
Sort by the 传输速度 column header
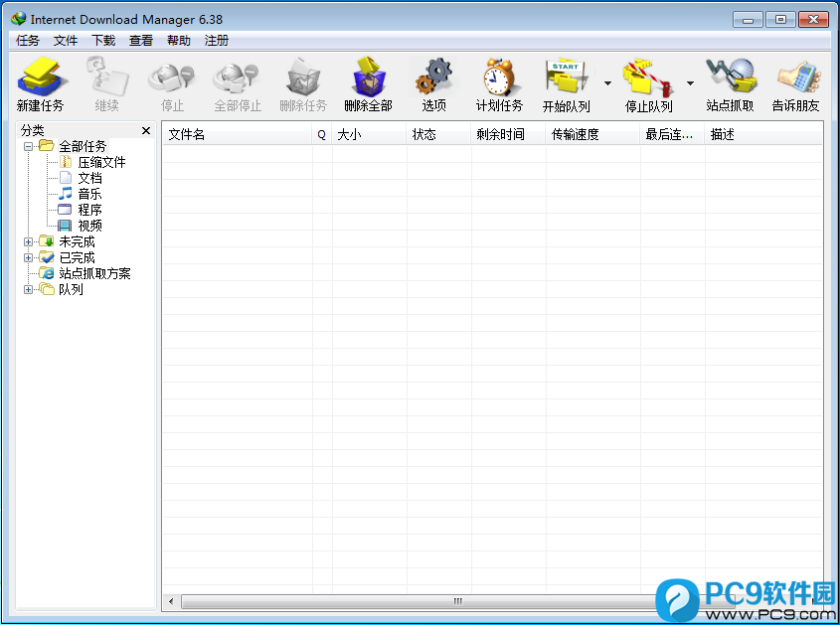point(593,134)
